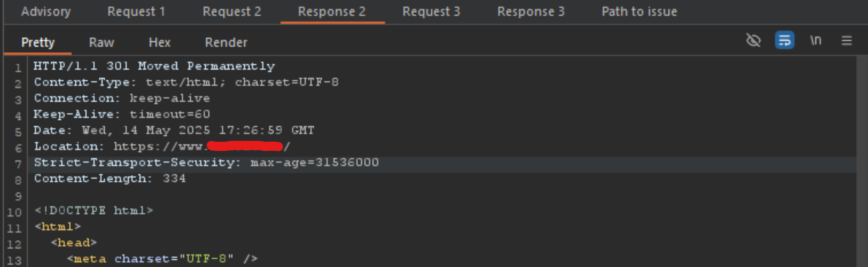Select the Pretty view tab
868x267 pixels.
(x=38, y=42)
